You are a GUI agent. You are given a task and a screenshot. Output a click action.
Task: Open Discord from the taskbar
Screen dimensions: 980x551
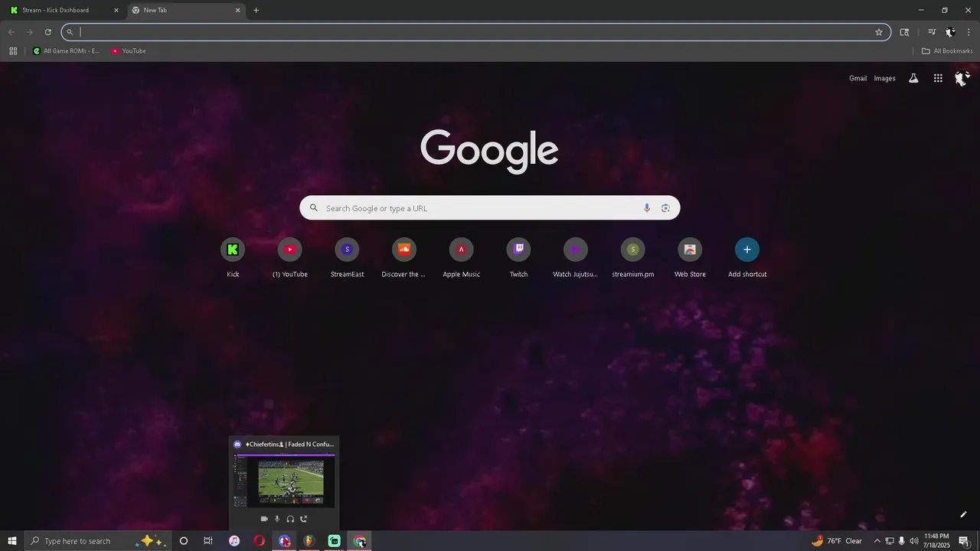(284, 541)
